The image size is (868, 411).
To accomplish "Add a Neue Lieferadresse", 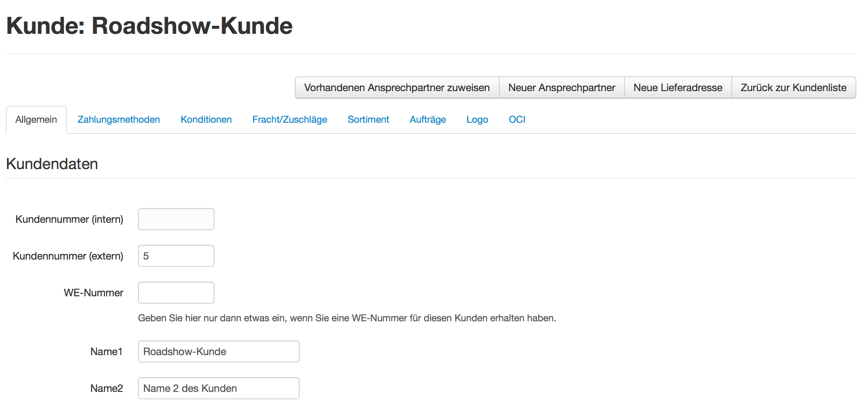I will (x=677, y=87).
